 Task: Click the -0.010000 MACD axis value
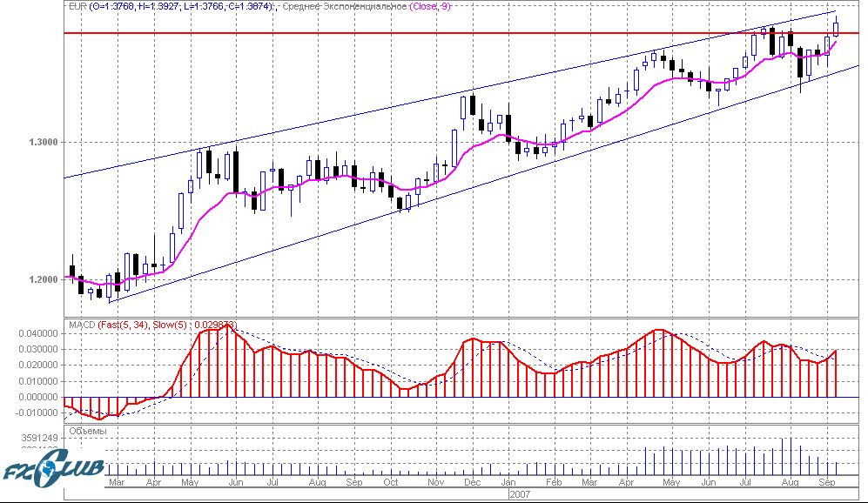pyautogui.click(x=37, y=412)
